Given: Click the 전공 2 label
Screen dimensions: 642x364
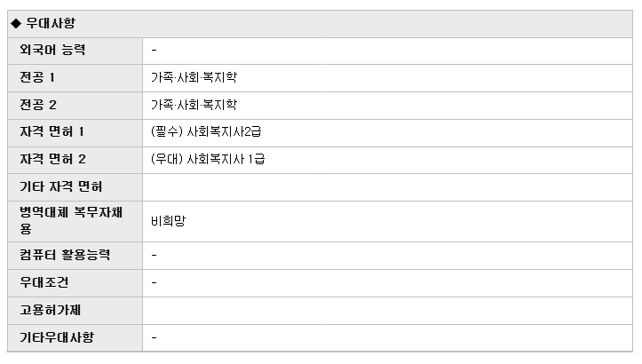Looking at the screenshot, I should 38,105.
